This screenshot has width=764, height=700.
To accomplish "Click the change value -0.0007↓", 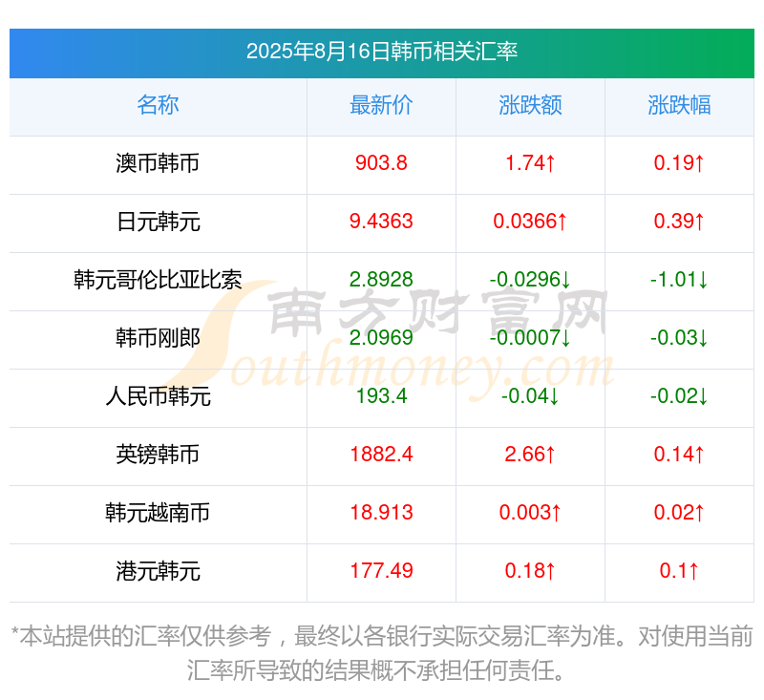I will (530, 338).
